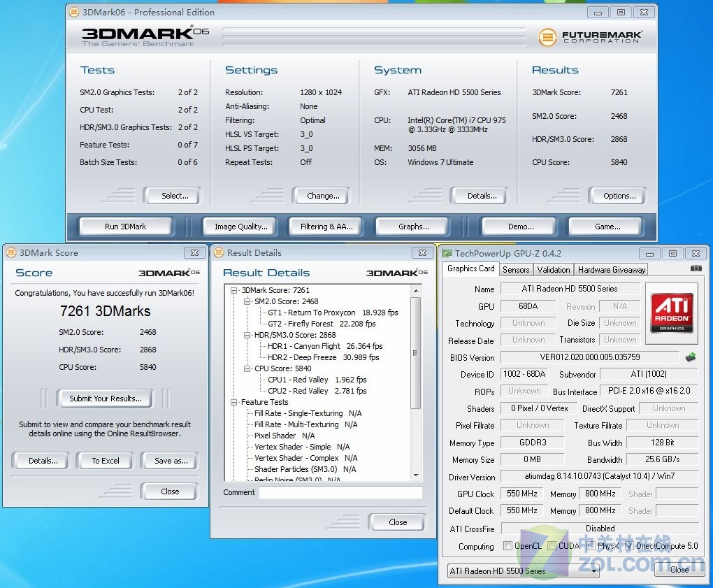Click the GPU-Z screenshot camera icon
This screenshot has height=588, width=713.
point(696,268)
